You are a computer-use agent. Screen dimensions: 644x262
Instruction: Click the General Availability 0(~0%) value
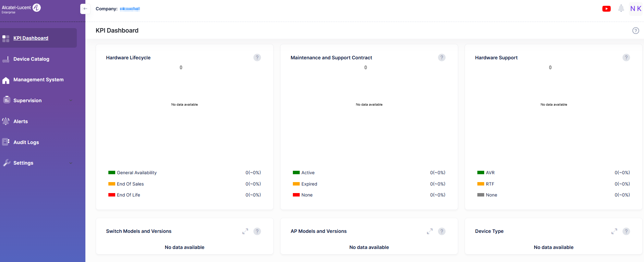click(253, 172)
